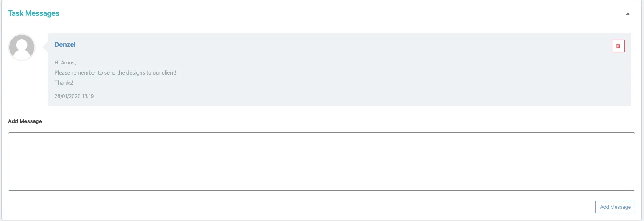Select the 'Please remember to send' message line
The width and height of the screenshot is (644, 221).
point(115,73)
